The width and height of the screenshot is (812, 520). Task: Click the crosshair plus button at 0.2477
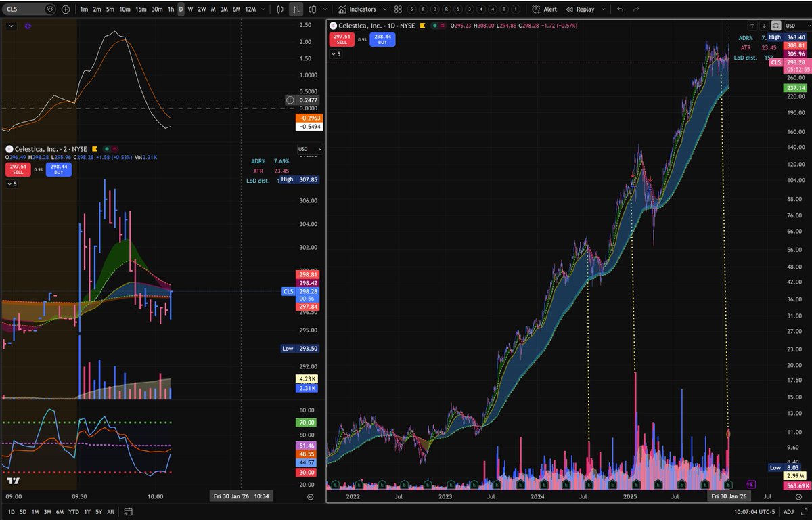point(290,100)
